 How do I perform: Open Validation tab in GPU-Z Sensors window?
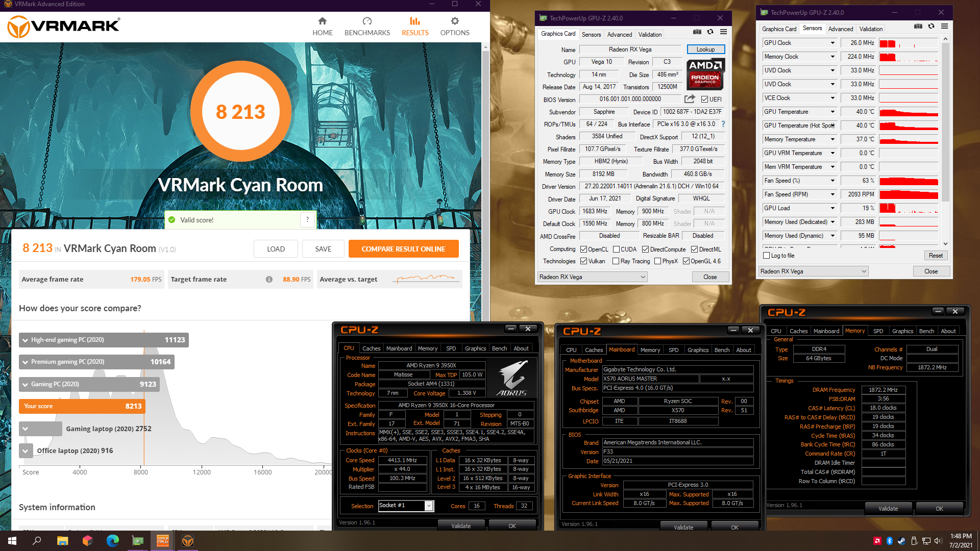click(x=871, y=29)
